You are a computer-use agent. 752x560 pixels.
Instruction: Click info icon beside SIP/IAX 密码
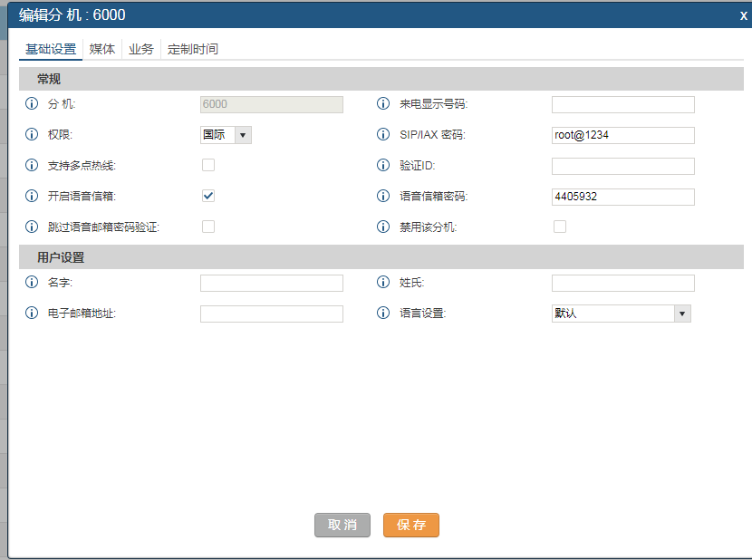383,135
